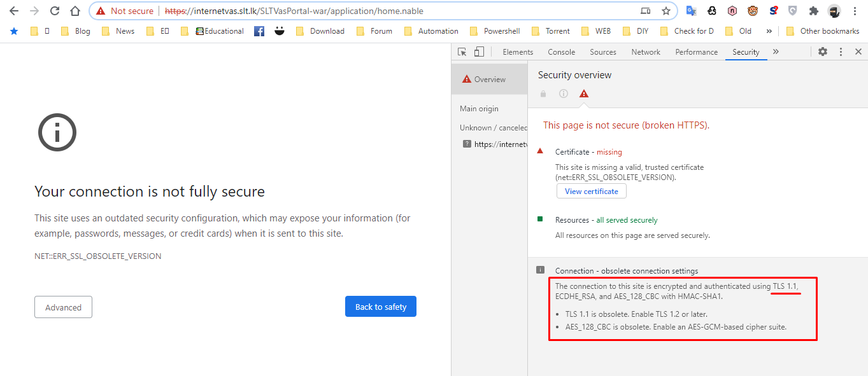This screenshot has height=376, width=868.
Task: Bookmark this page with the star icon
Action: (x=666, y=11)
